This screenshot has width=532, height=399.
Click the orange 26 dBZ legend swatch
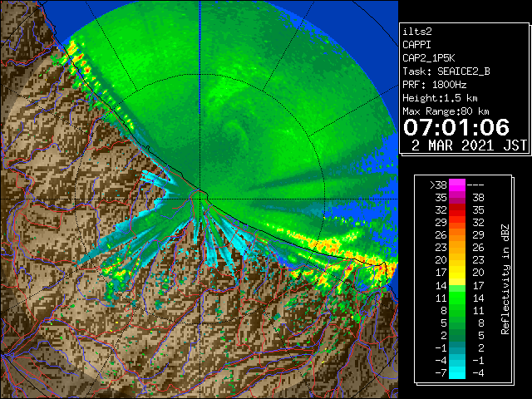(x=457, y=234)
